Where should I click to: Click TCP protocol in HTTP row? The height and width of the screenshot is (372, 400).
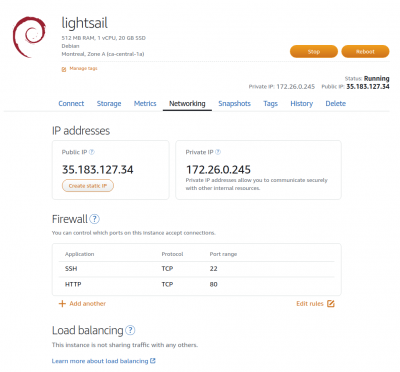coord(167,284)
